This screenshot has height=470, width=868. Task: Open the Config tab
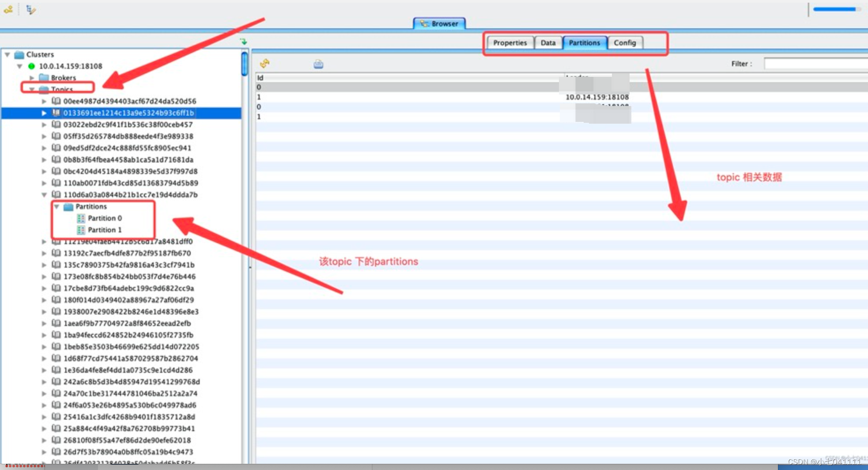625,43
